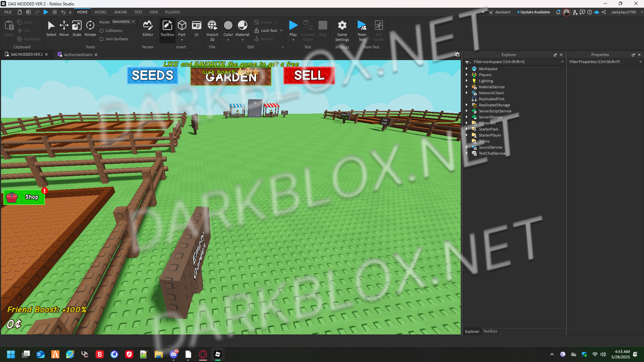The image size is (644, 362).
Task: Click the Paste clipboard button
Action: pyautogui.click(x=9, y=29)
